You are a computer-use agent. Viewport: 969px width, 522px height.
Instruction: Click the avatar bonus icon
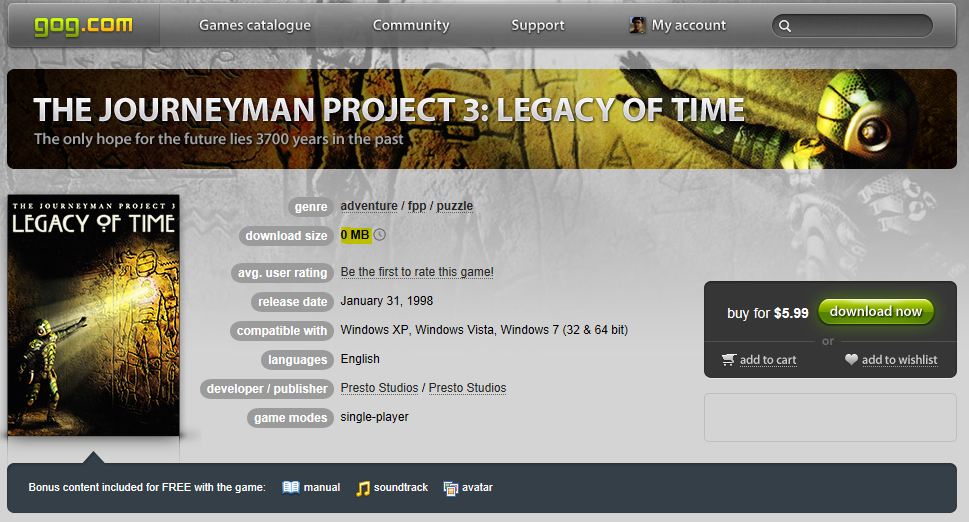[451, 488]
